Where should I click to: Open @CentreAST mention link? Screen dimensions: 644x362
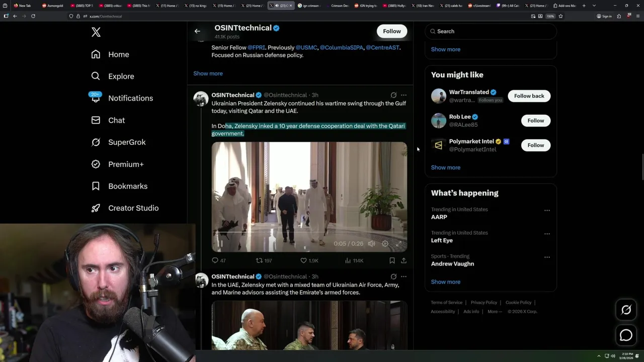382,47
